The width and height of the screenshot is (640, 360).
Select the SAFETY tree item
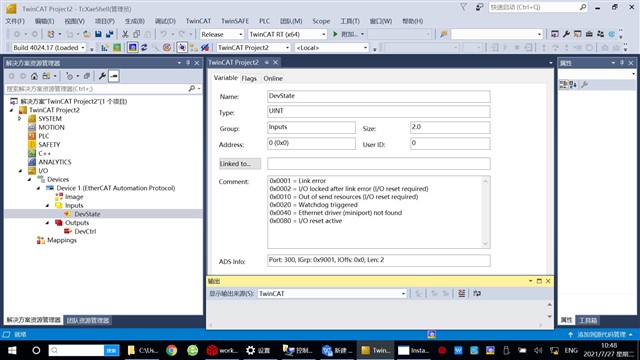[x=49, y=144]
